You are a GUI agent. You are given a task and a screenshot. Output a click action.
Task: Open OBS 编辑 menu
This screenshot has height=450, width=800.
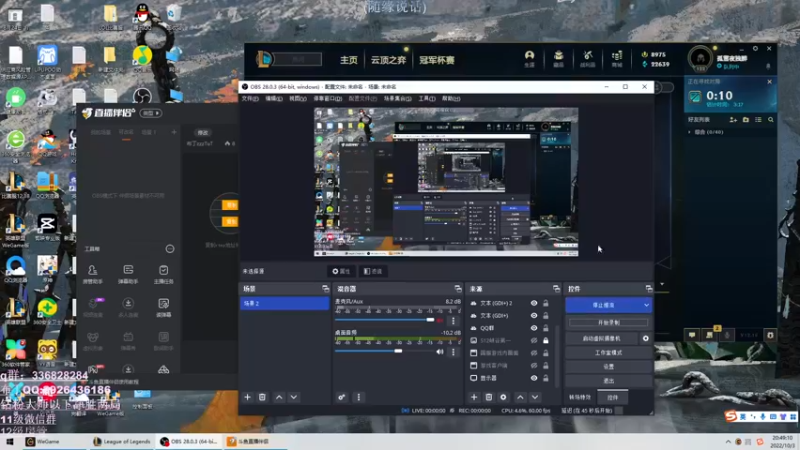[x=273, y=98]
